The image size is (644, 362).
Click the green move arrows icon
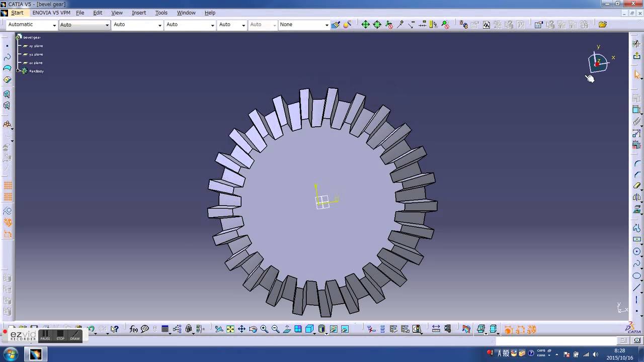(x=366, y=25)
